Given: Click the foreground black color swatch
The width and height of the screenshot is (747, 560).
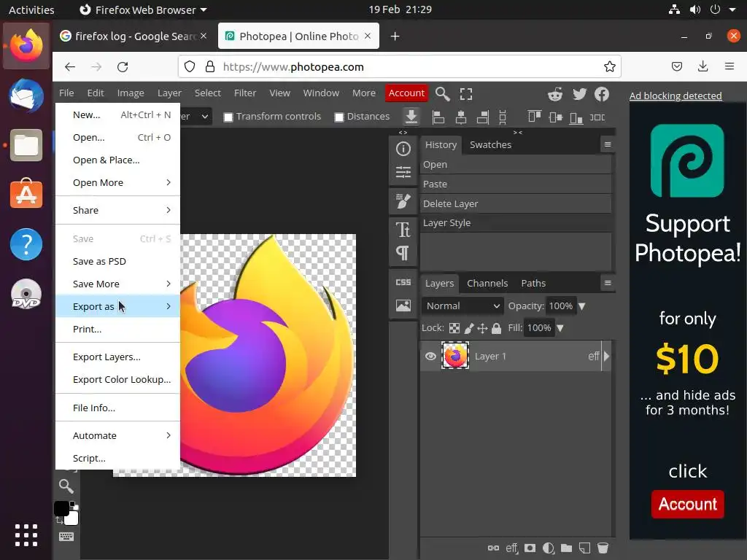Looking at the screenshot, I should [x=61, y=508].
